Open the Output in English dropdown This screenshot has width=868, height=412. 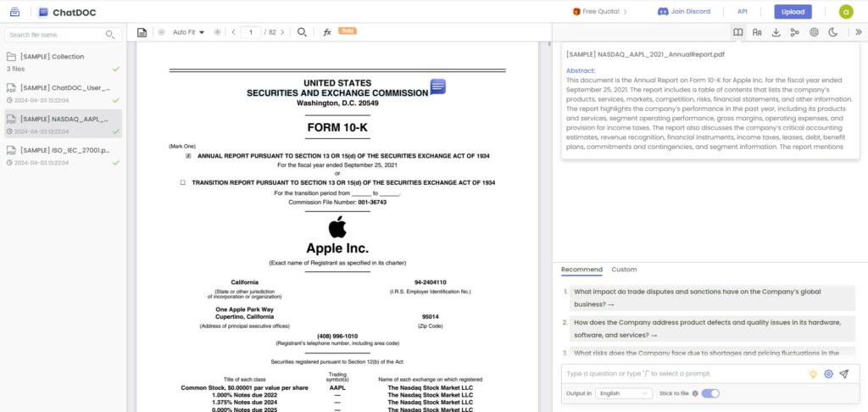(x=624, y=393)
